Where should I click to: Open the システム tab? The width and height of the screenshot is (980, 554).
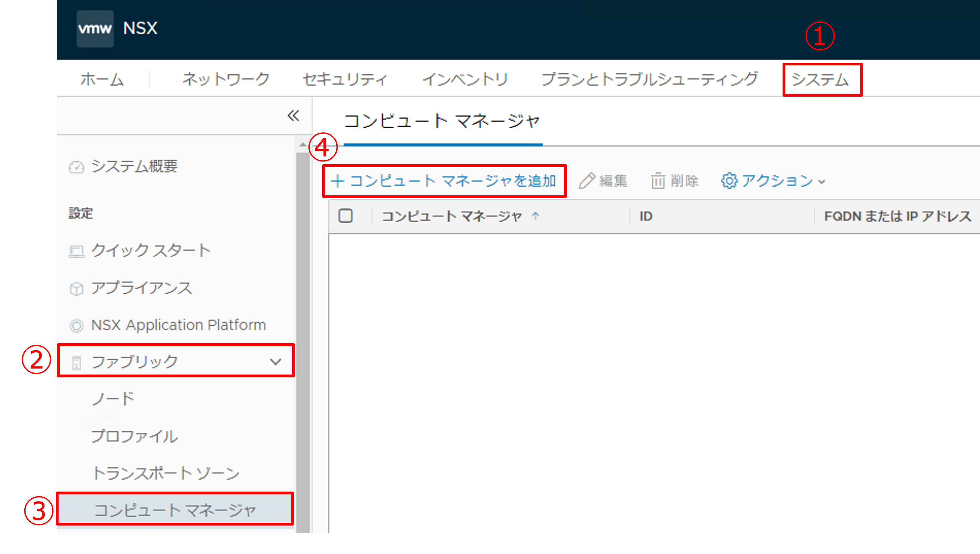pos(820,80)
